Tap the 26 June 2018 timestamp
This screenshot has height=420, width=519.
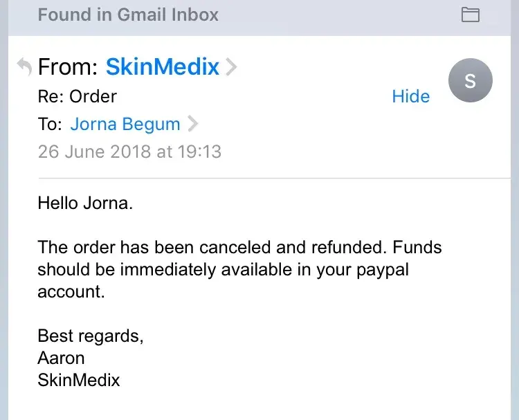tap(129, 152)
